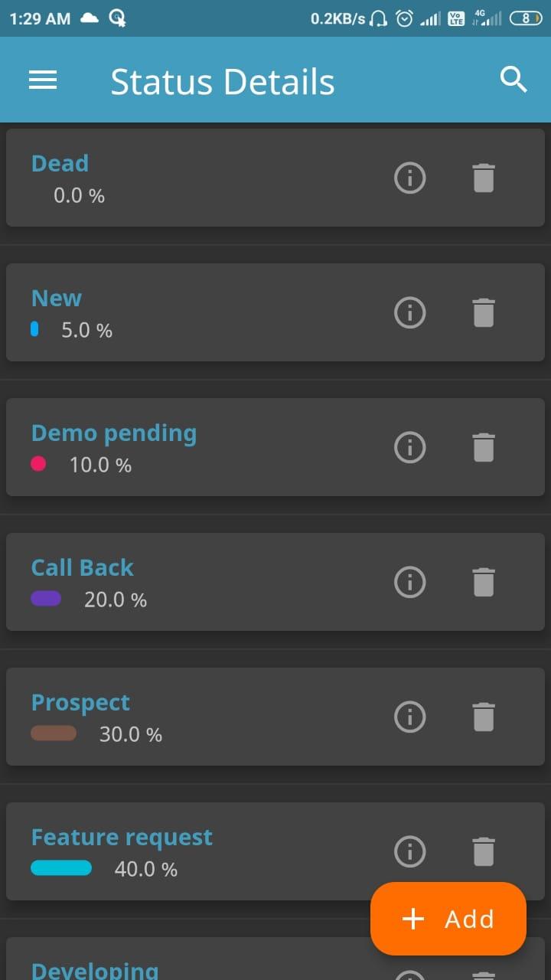The width and height of the screenshot is (551, 980).
Task: Open the hamburger navigation menu
Action: [43, 80]
